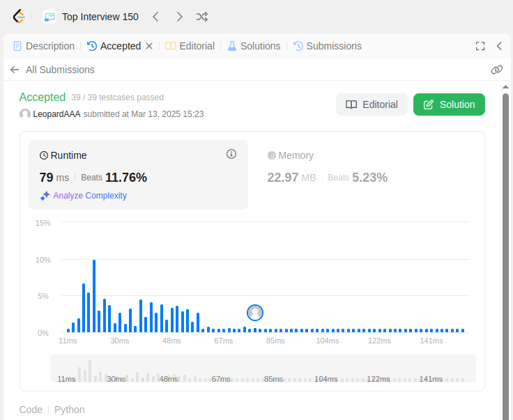513x420 pixels.
Task: Copy the submission link icon
Action: click(x=497, y=70)
